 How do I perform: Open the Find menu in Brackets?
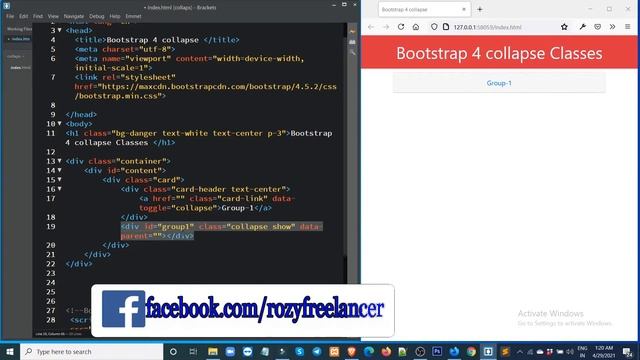(x=38, y=16)
